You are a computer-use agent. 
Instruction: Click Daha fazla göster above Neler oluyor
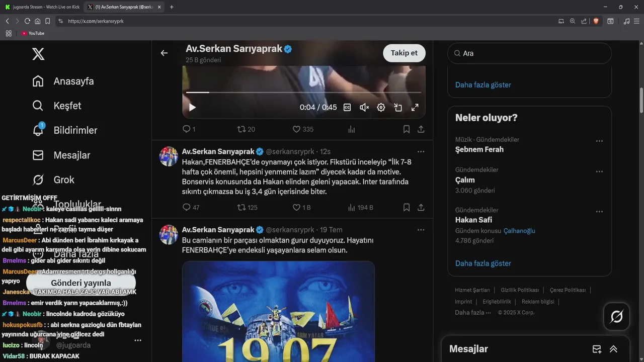click(x=483, y=85)
